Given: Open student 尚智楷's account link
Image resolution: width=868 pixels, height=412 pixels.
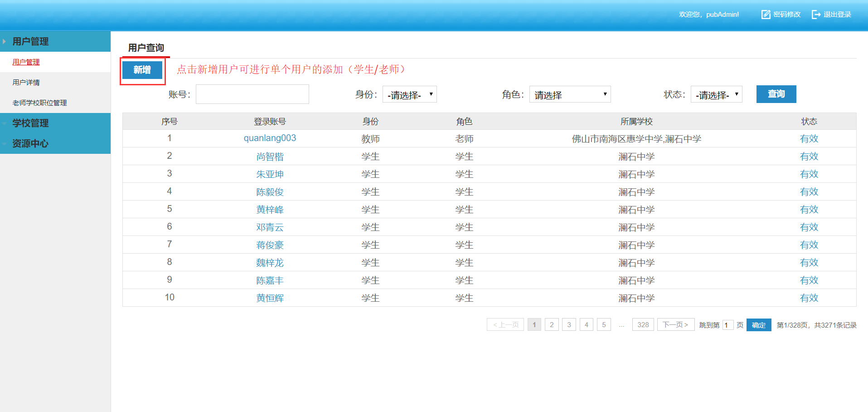Looking at the screenshot, I should click(x=270, y=156).
